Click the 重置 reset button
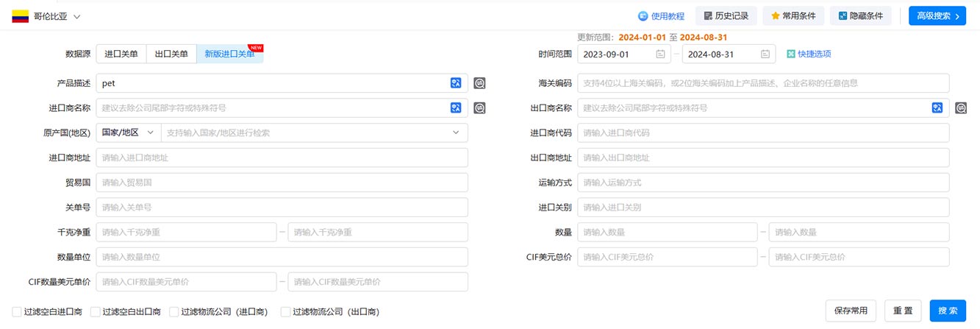 pyautogui.click(x=903, y=311)
